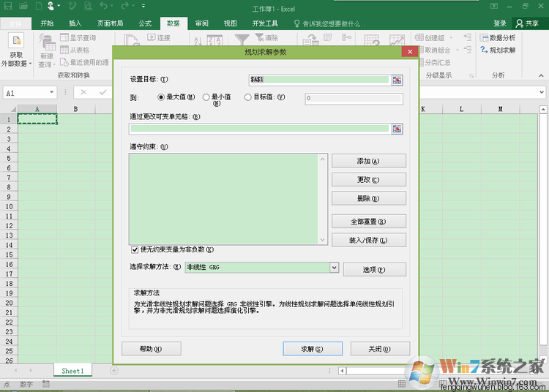Viewport: 549px width, 392px height.
Task: Open 新建查询 dropdown in ribbon
Action: [47, 51]
